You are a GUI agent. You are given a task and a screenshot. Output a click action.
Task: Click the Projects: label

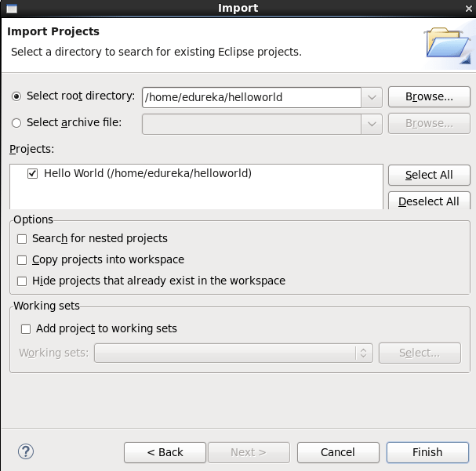tap(31, 149)
